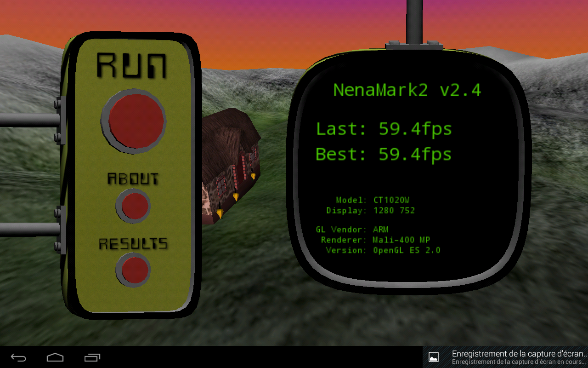Open the recent apps navigation icon
Viewport: 588px width, 368px height.
(x=92, y=357)
